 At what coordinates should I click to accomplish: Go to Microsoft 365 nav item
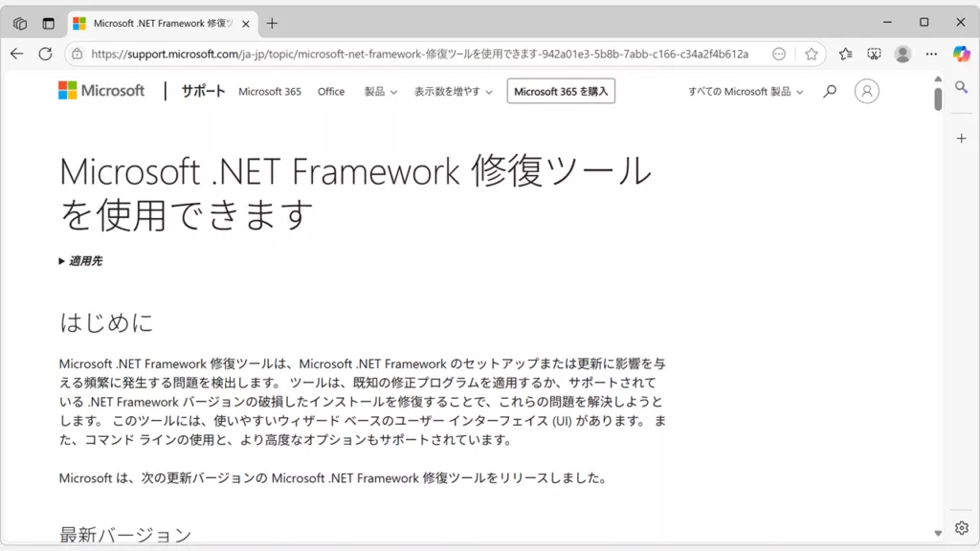[x=269, y=91]
